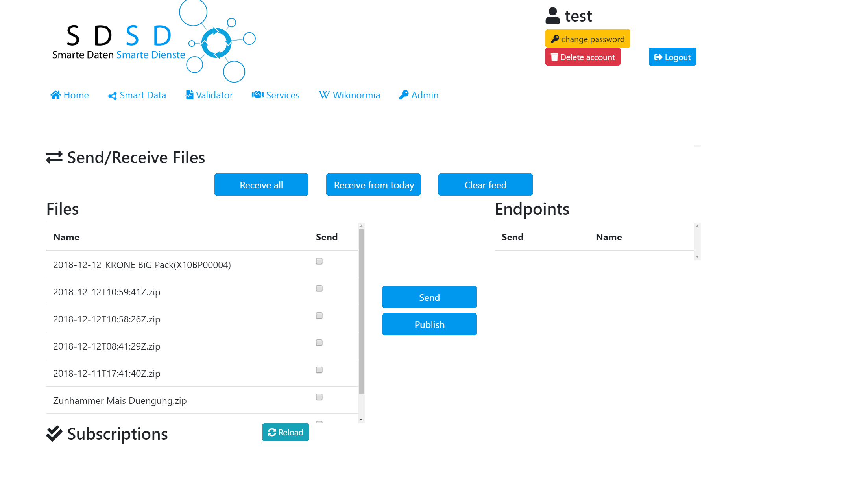Click Files list scroll-down arrow
This screenshot has width=868, height=490.
point(361,420)
